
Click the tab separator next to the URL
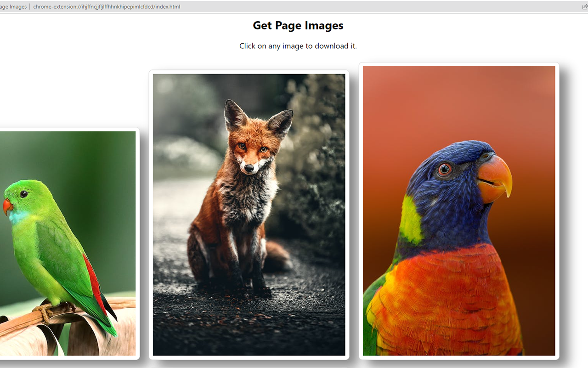coord(29,6)
